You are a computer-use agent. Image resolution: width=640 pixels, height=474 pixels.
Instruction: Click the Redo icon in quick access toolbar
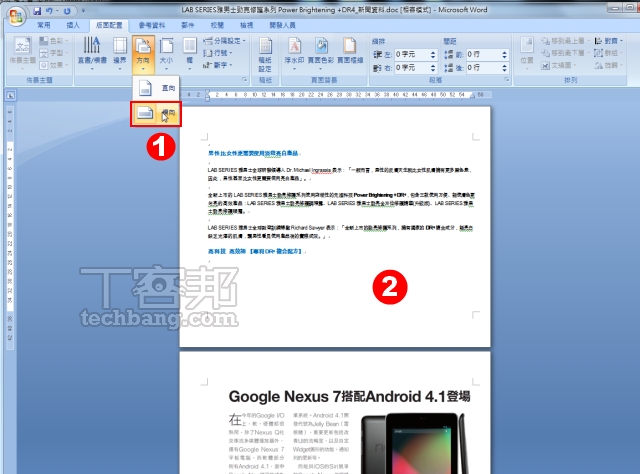(67, 11)
